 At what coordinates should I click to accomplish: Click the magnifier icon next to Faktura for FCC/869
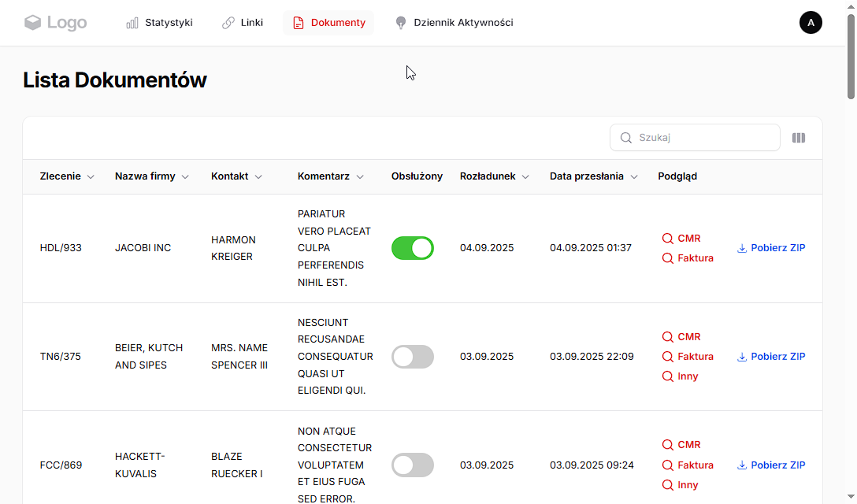pos(668,465)
